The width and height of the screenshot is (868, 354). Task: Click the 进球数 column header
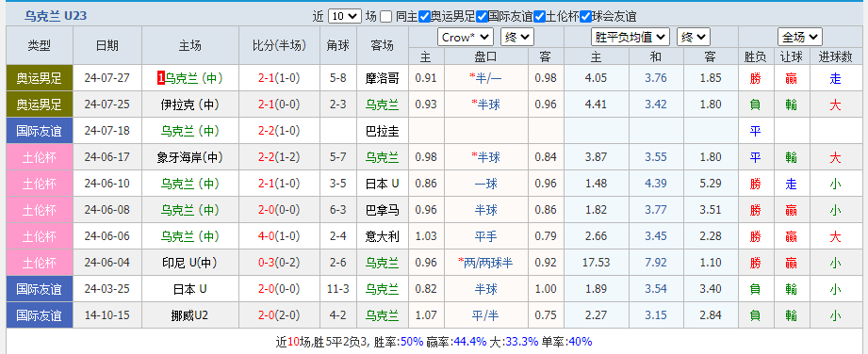[836, 56]
